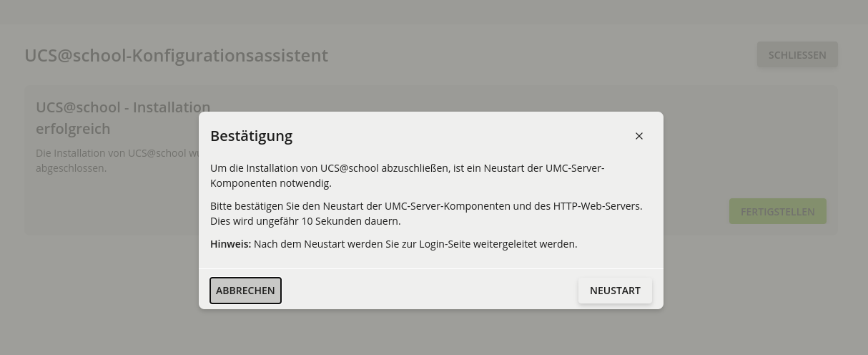
Task: Close the Bestätigung dialog with the X icon
Action: [639, 136]
